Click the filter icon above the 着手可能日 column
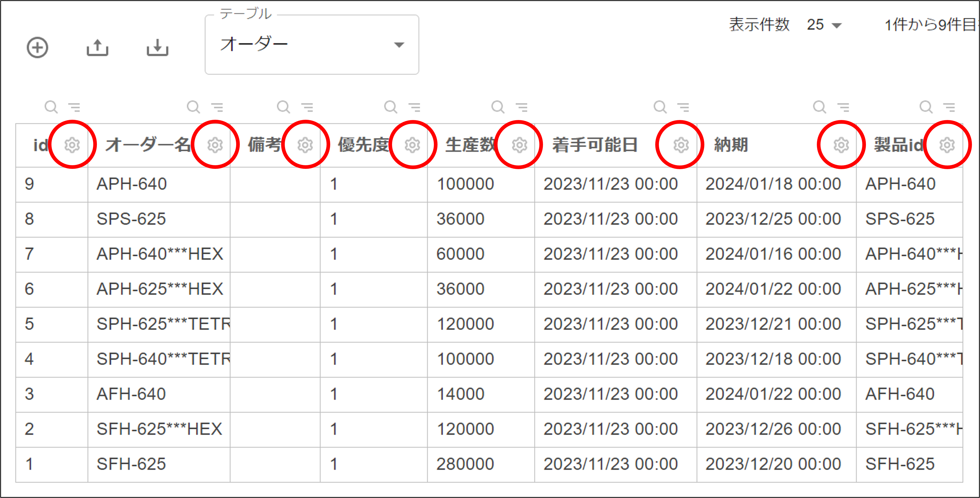The width and height of the screenshot is (980, 498). coord(683,107)
